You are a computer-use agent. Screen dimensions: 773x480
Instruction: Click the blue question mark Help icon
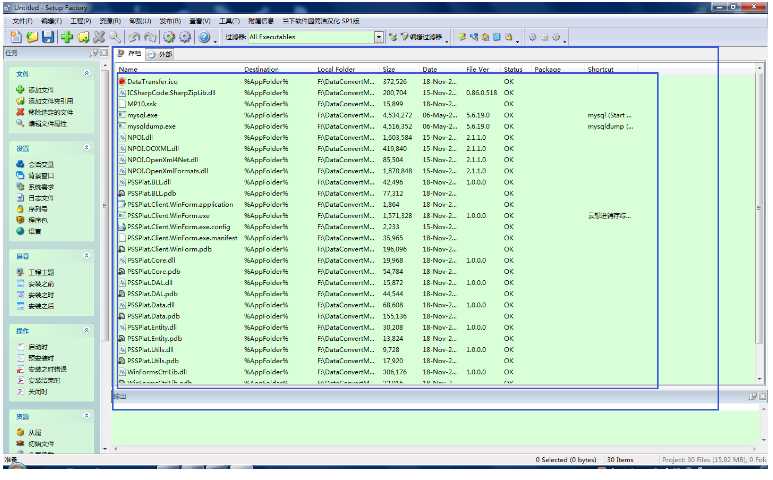(x=204, y=37)
